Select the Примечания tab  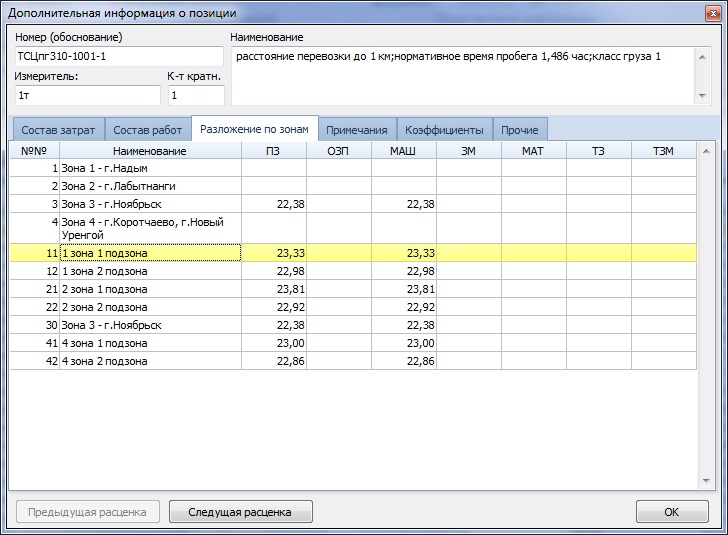point(357,130)
